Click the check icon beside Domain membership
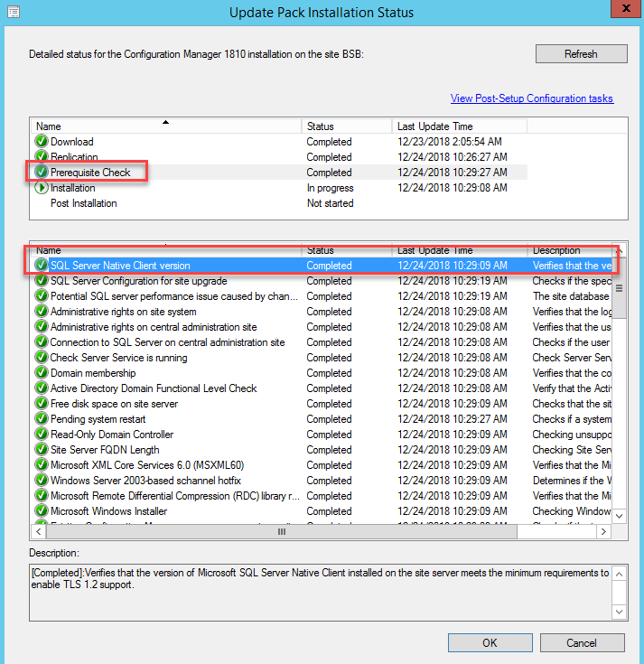 (41, 373)
